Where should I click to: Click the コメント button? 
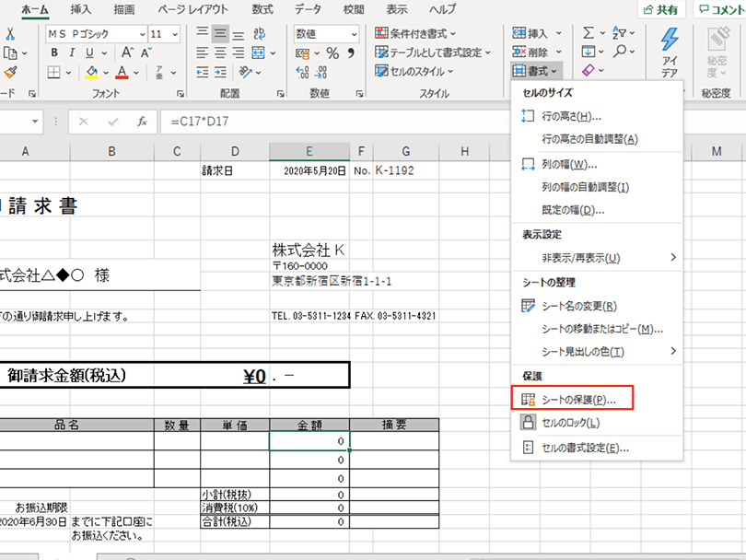click(721, 9)
